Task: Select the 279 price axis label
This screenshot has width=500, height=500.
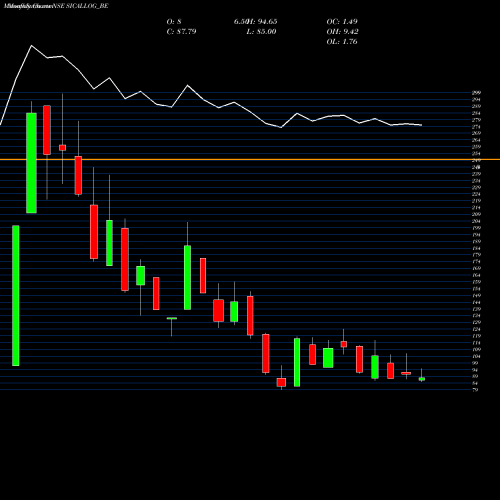Action: pyautogui.click(x=476, y=120)
